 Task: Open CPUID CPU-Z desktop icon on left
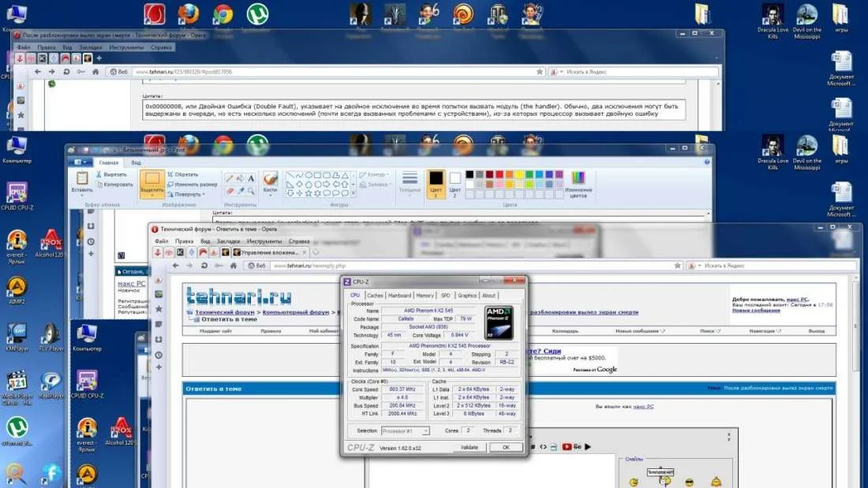coord(17,196)
